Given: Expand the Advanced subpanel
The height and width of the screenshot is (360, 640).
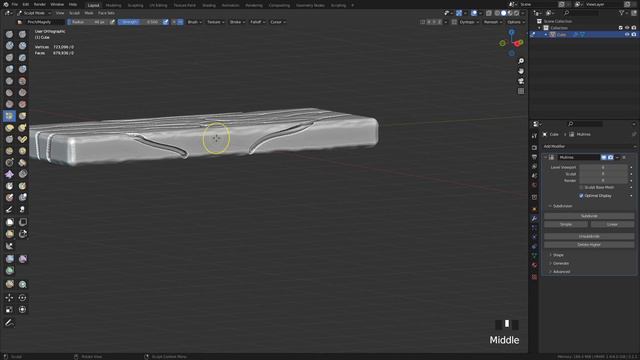Looking at the screenshot, I should point(561,272).
